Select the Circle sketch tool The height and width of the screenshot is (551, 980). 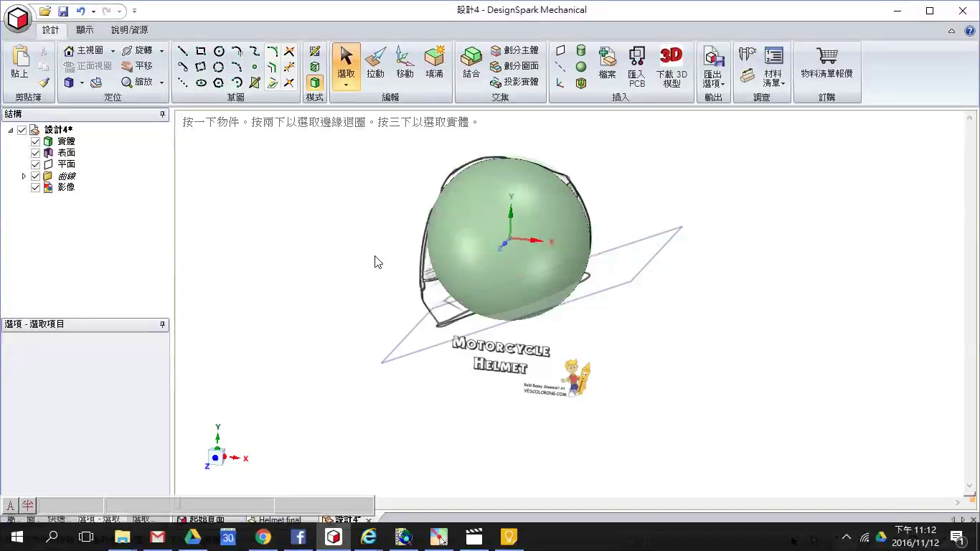pos(219,51)
